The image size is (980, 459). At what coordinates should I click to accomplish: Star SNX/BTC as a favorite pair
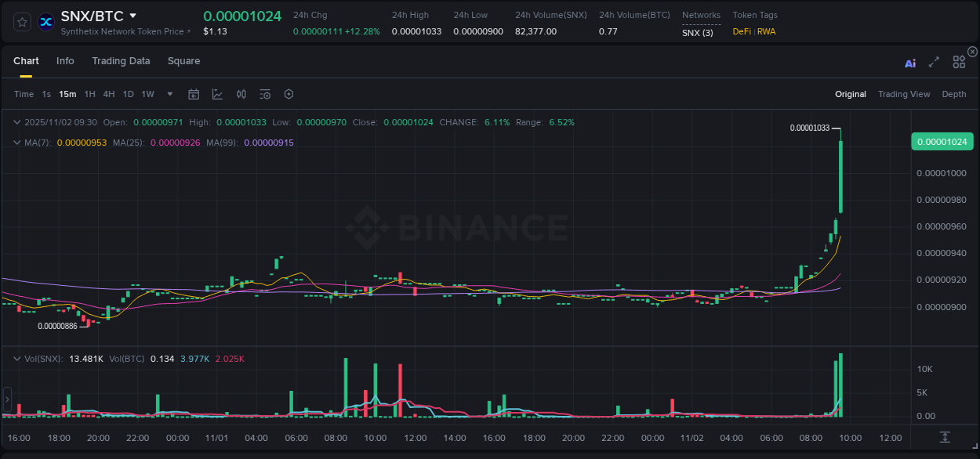tap(21, 21)
